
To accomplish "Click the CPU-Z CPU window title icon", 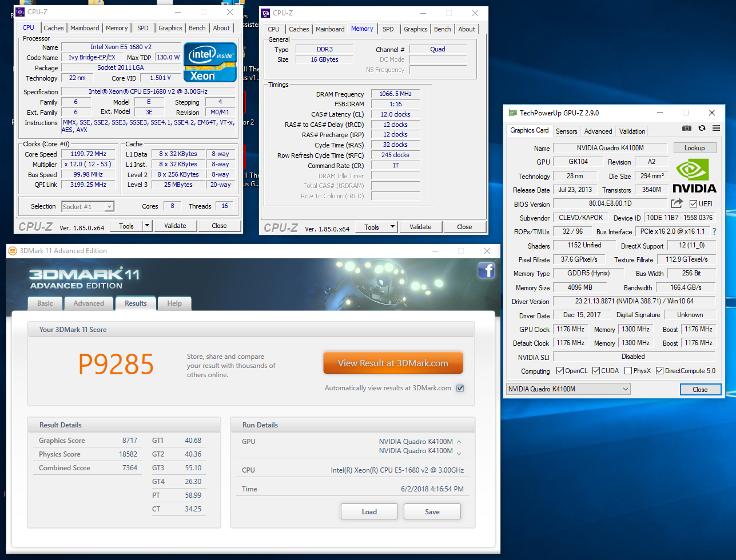I will click(x=20, y=12).
